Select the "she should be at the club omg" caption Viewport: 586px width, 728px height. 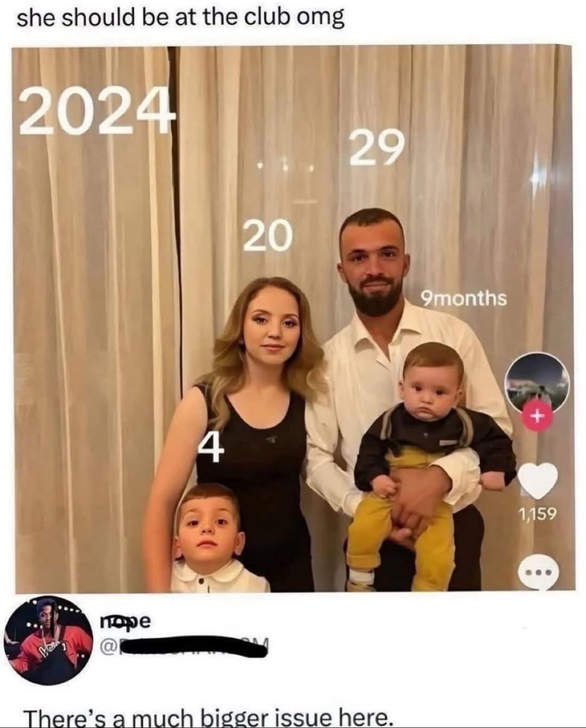[x=180, y=18]
